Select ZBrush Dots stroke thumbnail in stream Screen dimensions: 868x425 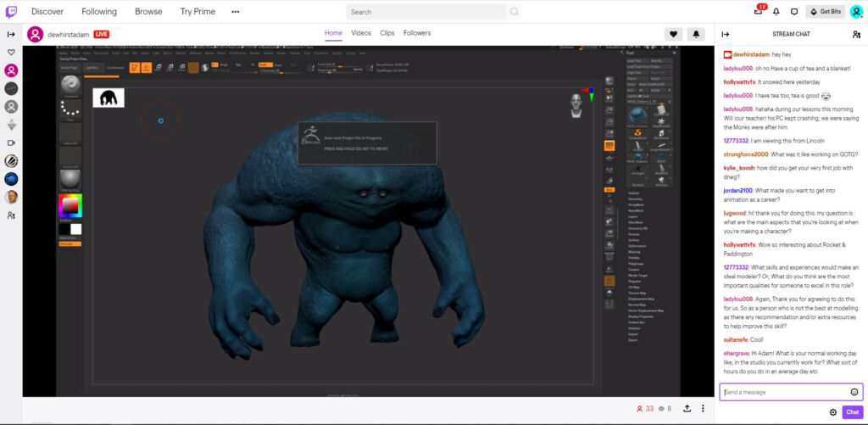(x=70, y=109)
